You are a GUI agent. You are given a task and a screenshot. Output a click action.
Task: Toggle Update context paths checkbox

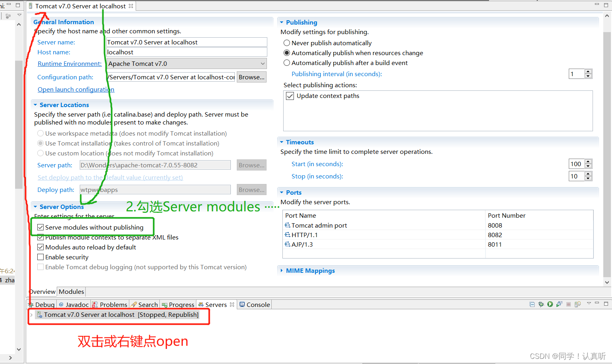point(290,96)
